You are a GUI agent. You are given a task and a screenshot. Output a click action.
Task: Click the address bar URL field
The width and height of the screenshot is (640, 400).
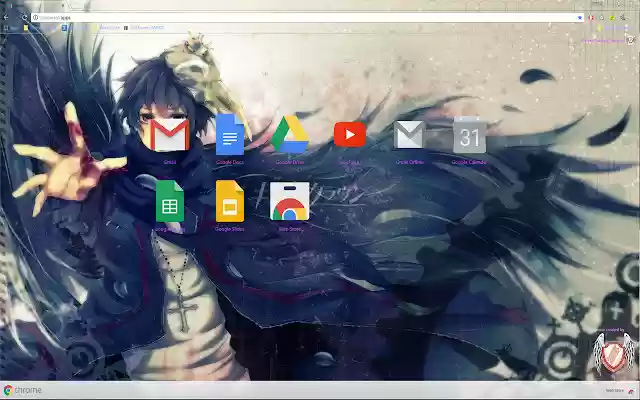click(x=306, y=18)
